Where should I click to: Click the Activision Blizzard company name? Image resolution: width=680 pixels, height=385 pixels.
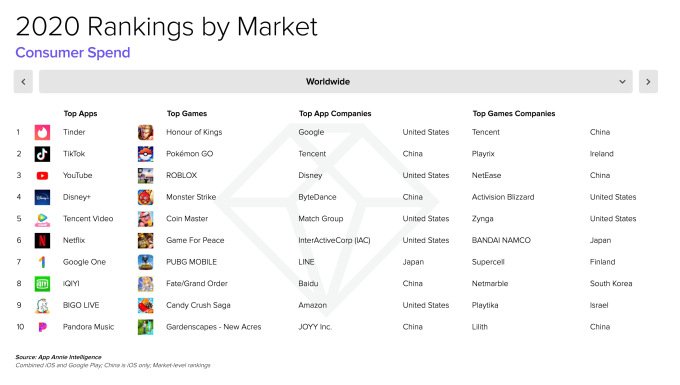tap(503, 197)
